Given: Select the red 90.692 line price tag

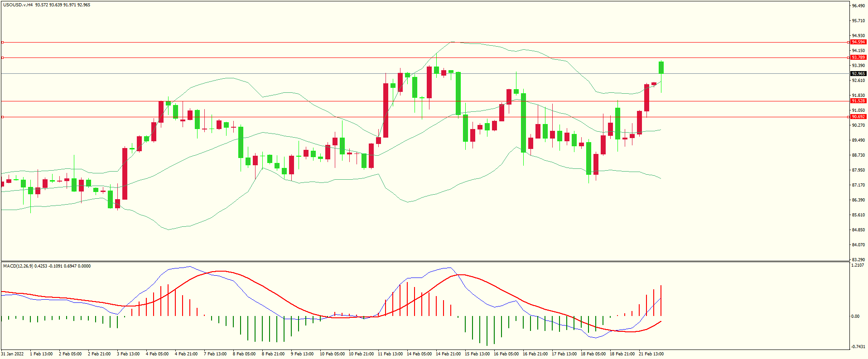Looking at the screenshot, I should [858, 117].
